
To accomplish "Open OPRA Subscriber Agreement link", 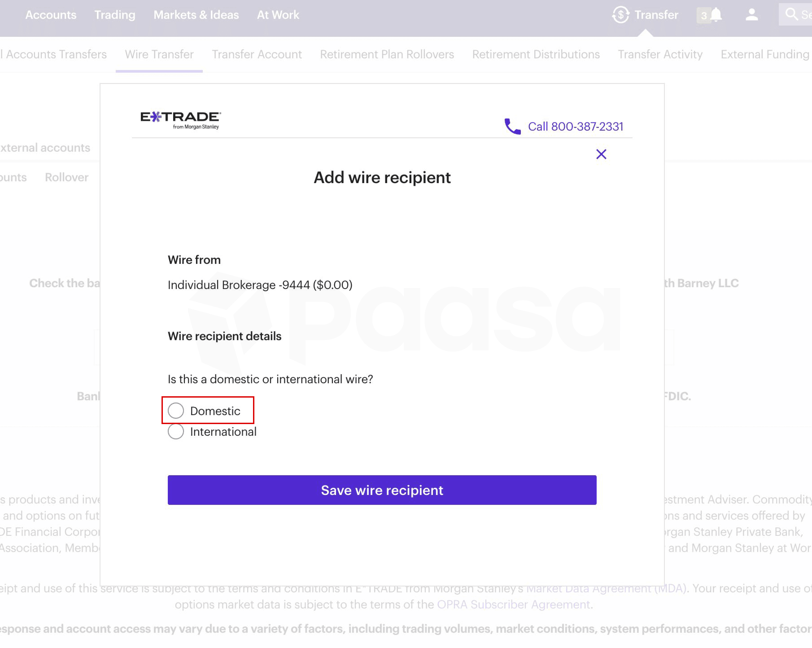I will pos(513,604).
